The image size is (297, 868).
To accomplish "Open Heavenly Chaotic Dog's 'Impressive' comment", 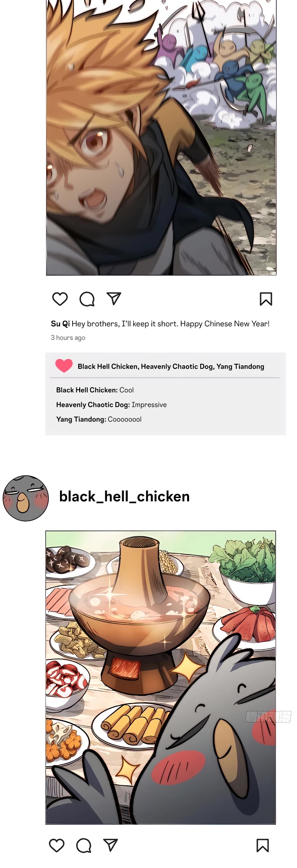I will pyautogui.click(x=112, y=405).
